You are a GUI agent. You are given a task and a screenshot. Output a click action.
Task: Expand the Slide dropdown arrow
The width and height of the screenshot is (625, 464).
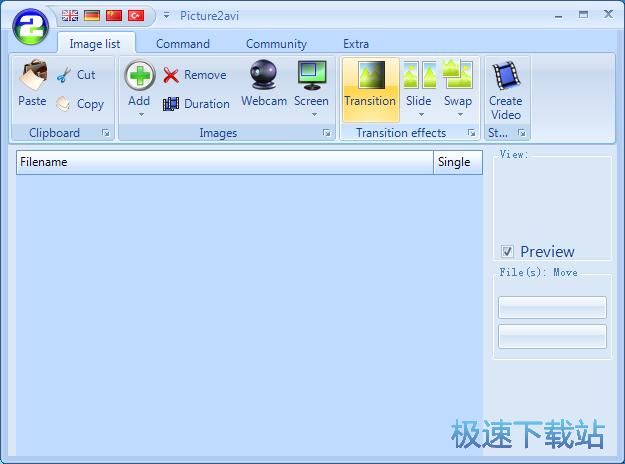tap(421, 115)
